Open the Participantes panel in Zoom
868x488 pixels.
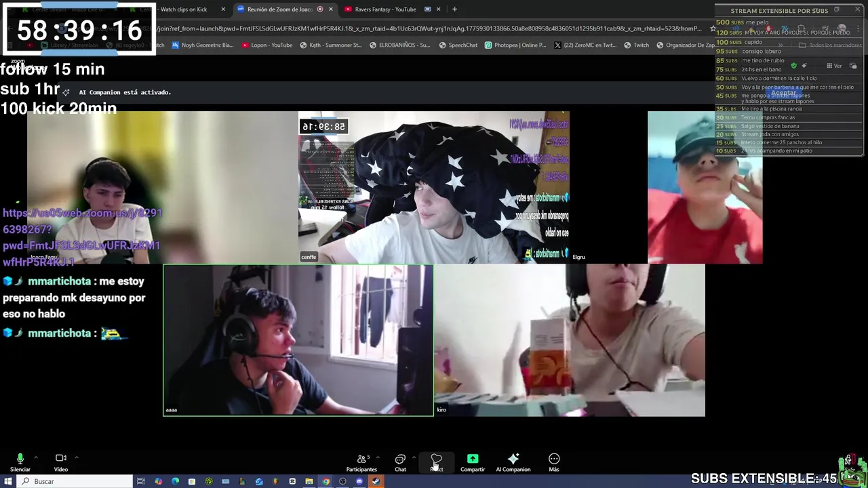361,462
